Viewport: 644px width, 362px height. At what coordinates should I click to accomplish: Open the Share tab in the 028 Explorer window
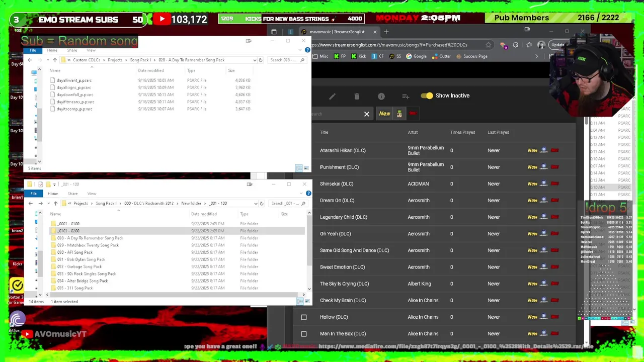pyautogui.click(x=72, y=50)
